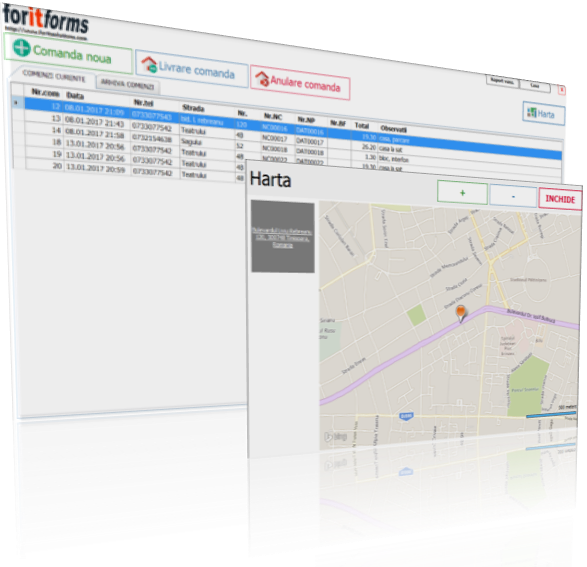Open the address link in gray panel
587x567 pixels.
[x=282, y=238]
